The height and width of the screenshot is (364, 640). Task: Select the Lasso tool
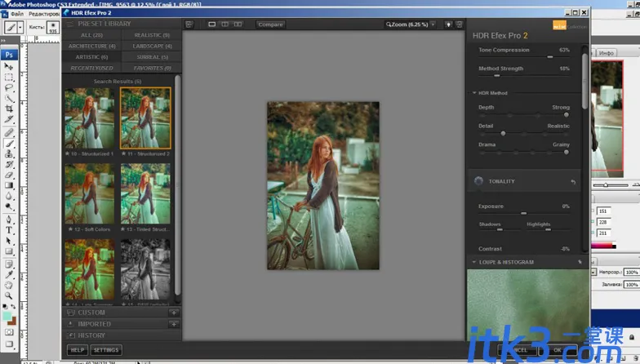pyautogui.click(x=8, y=88)
